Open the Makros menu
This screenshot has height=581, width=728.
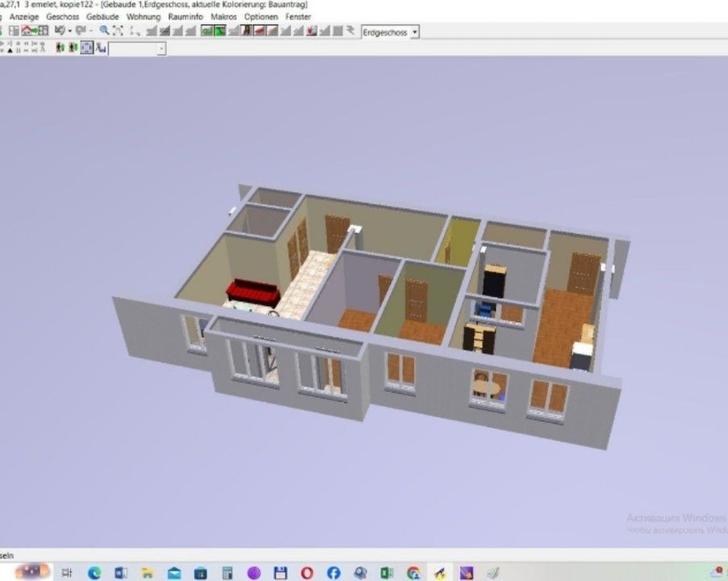pyautogui.click(x=223, y=16)
